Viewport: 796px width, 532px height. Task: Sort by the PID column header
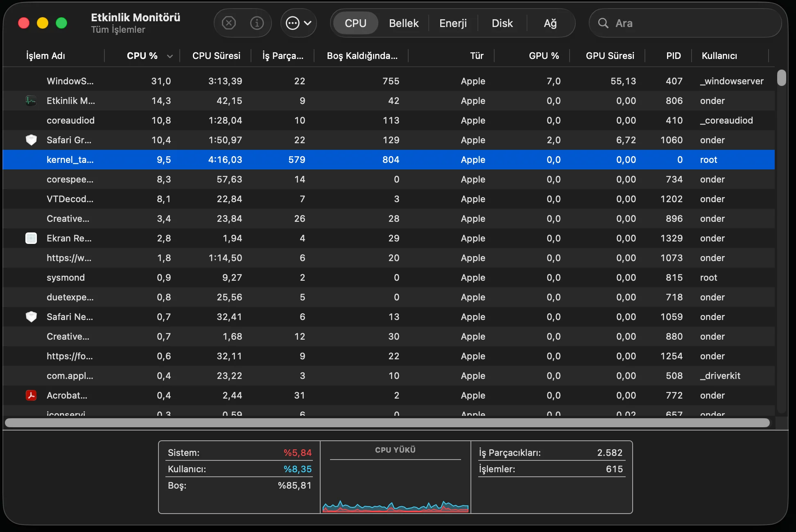[x=673, y=56]
